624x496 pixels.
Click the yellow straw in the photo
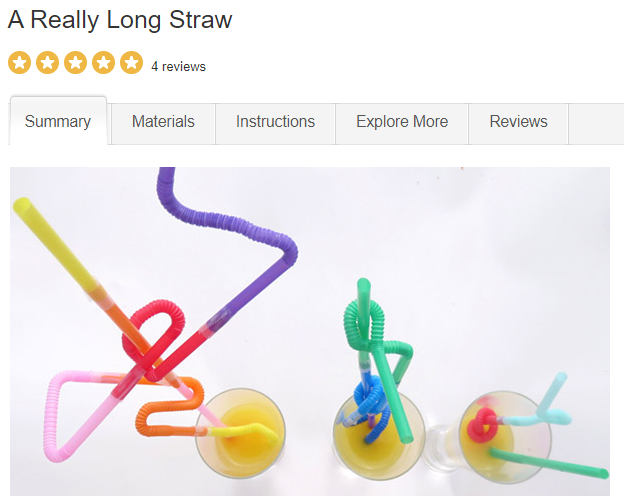pyautogui.click(x=56, y=241)
